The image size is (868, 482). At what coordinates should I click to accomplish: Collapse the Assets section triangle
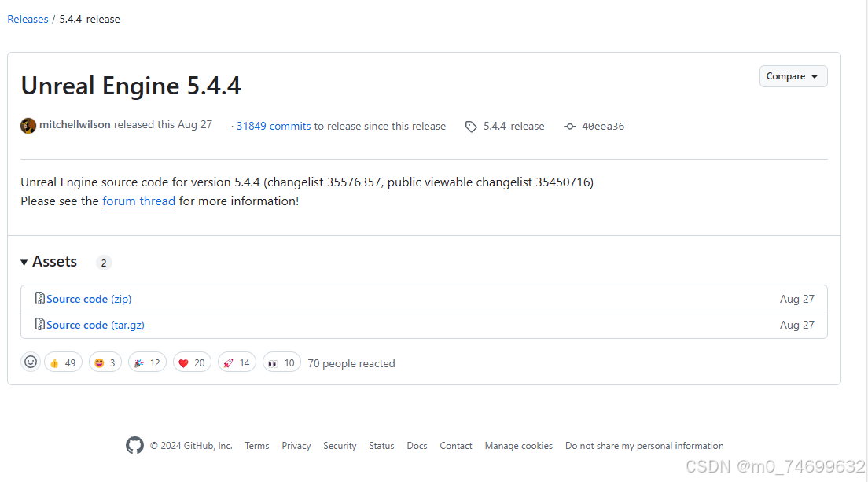pyautogui.click(x=24, y=263)
